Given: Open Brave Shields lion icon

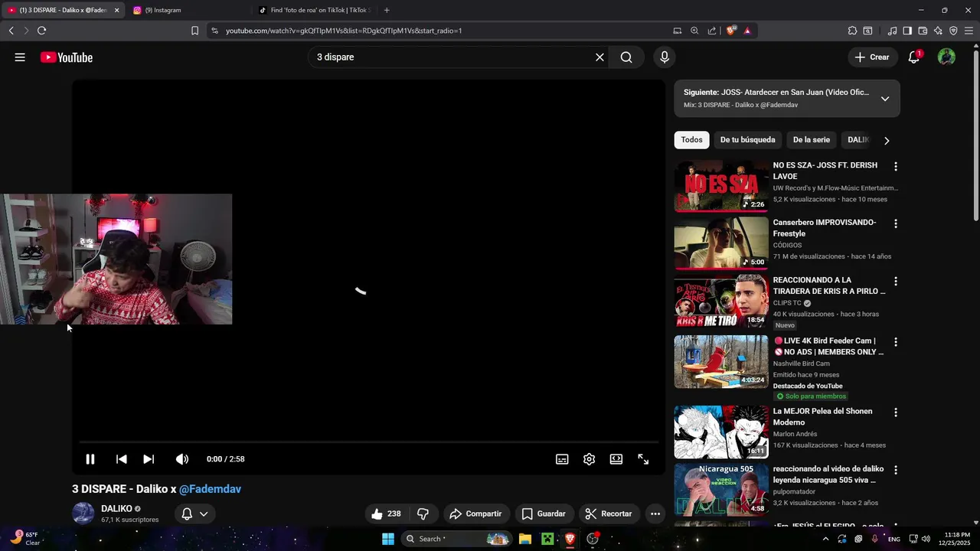Looking at the screenshot, I should pos(731,31).
